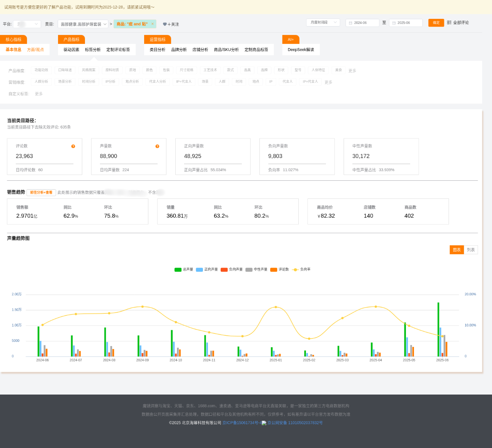
Task: Select the 代言人分析 tag
Action: 158,82
